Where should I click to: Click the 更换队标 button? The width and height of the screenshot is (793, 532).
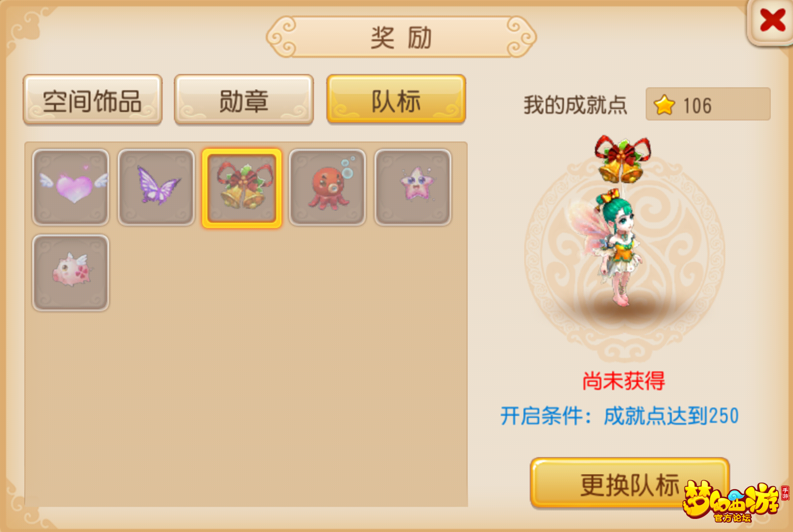coord(630,483)
